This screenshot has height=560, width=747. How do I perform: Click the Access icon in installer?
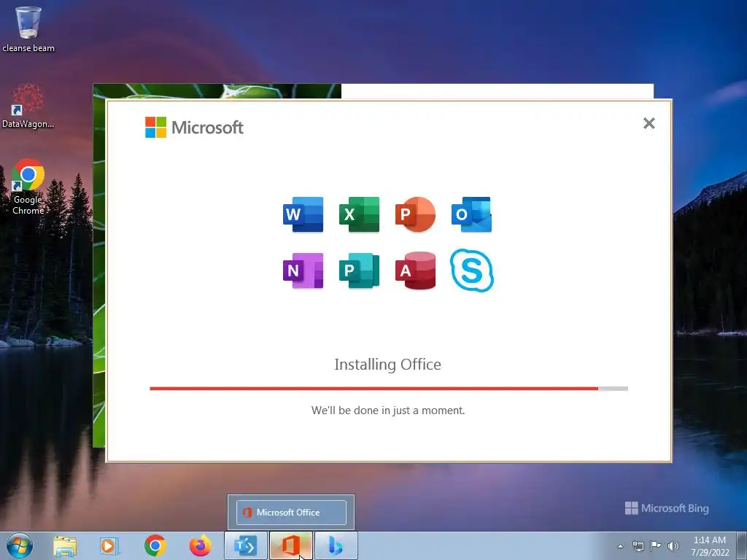pos(415,271)
